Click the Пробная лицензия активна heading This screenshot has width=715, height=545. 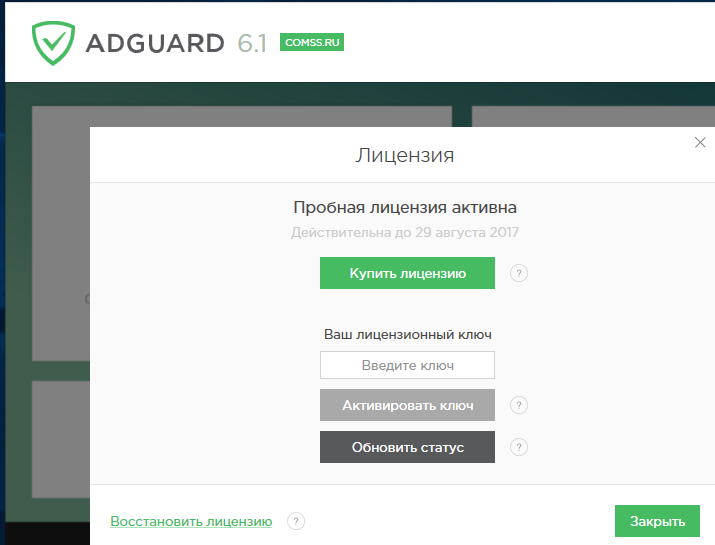tap(405, 208)
